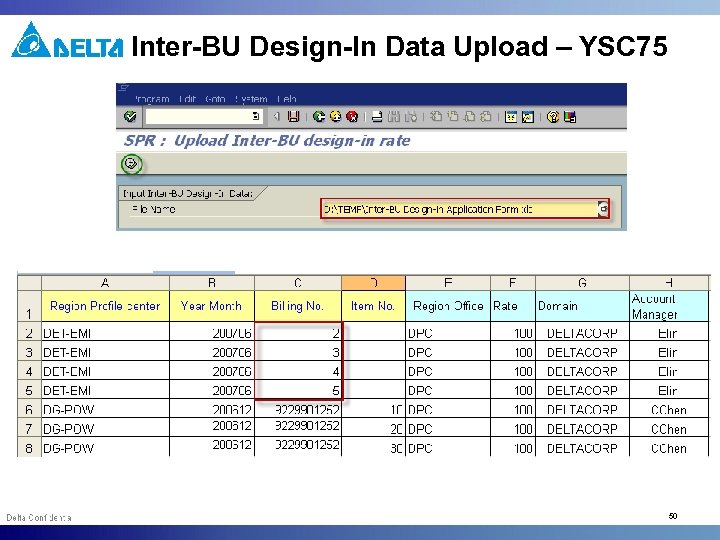
Task: Click the Create Shortcut icon
Action: (x=528, y=117)
